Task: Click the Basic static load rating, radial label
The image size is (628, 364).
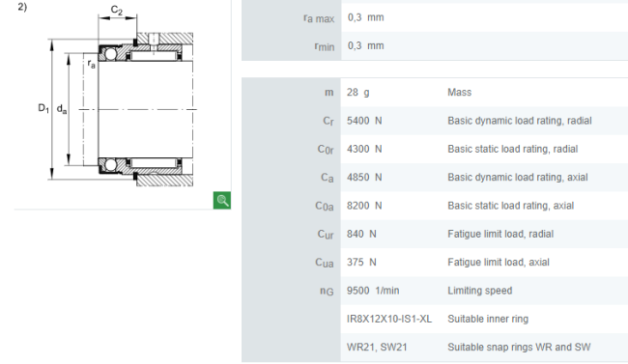Action: pos(513,149)
